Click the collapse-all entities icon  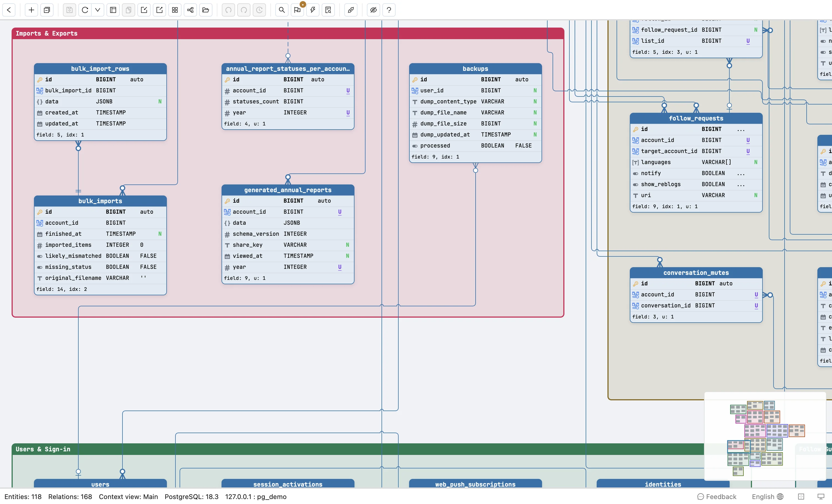[x=47, y=10]
